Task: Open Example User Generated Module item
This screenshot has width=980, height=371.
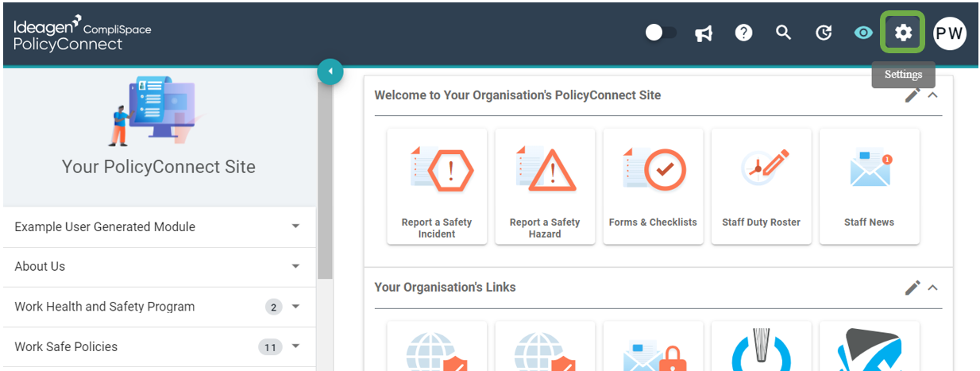Action: pos(159,227)
